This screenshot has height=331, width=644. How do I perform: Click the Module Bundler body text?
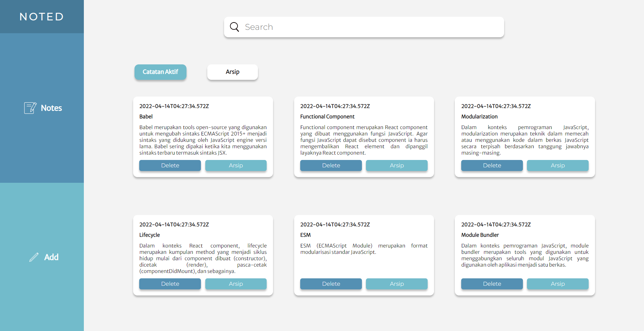point(525,255)
